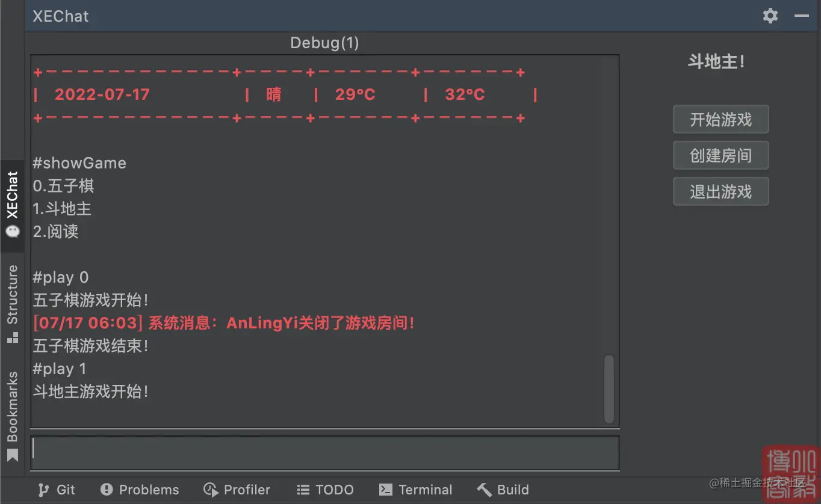
Task: Click the 0.五子棋 game entry
Action: point(64,186)
